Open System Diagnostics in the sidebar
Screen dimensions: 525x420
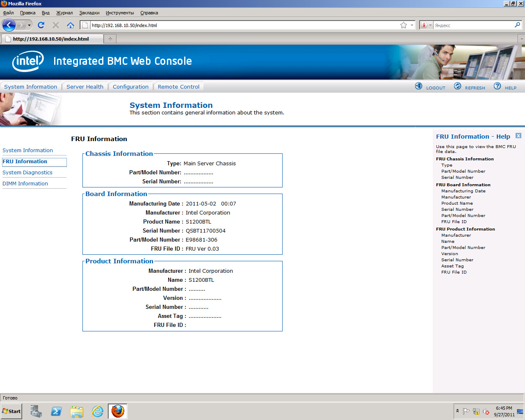pos(27,173)
